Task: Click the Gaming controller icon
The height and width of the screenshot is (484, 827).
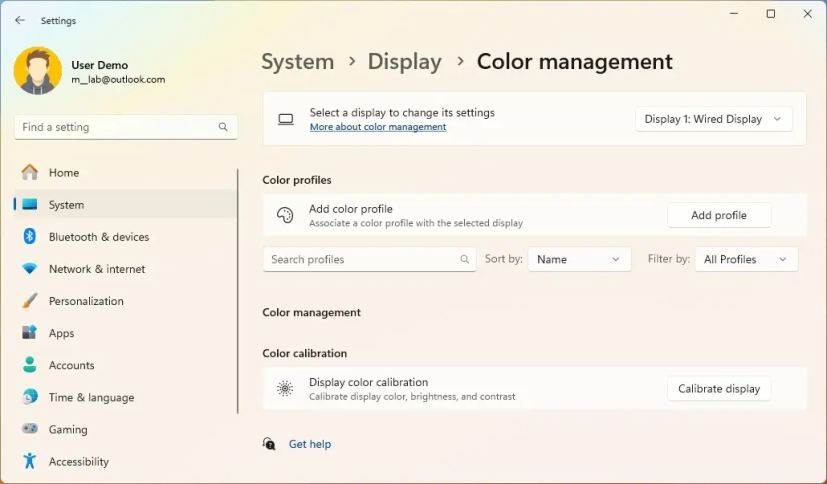Action: click(x=30, y=429)
